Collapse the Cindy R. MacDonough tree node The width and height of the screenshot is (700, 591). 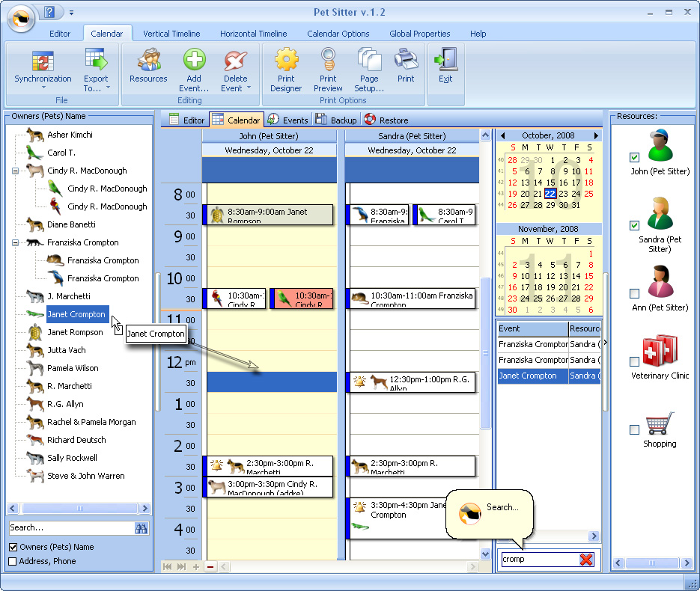(x=15, y=171)
